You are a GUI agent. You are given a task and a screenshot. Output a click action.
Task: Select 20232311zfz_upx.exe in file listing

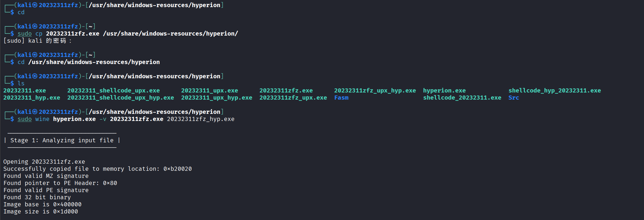click(x=293, y=98)
